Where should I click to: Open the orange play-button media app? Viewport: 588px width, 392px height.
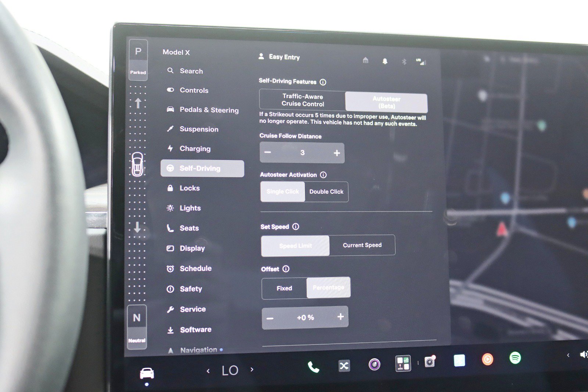pos(487,359)
